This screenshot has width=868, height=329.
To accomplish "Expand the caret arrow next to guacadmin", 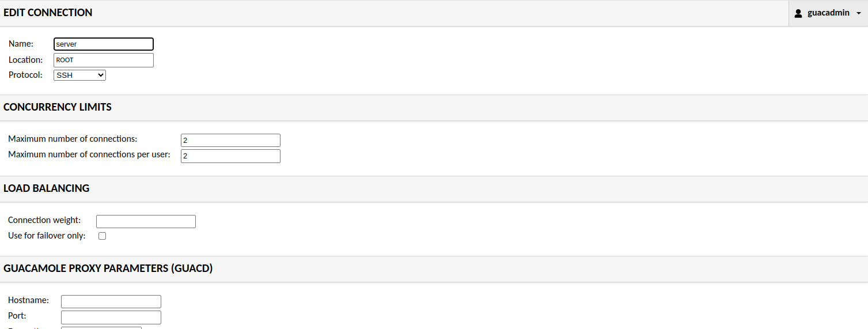I will [859, 13].
